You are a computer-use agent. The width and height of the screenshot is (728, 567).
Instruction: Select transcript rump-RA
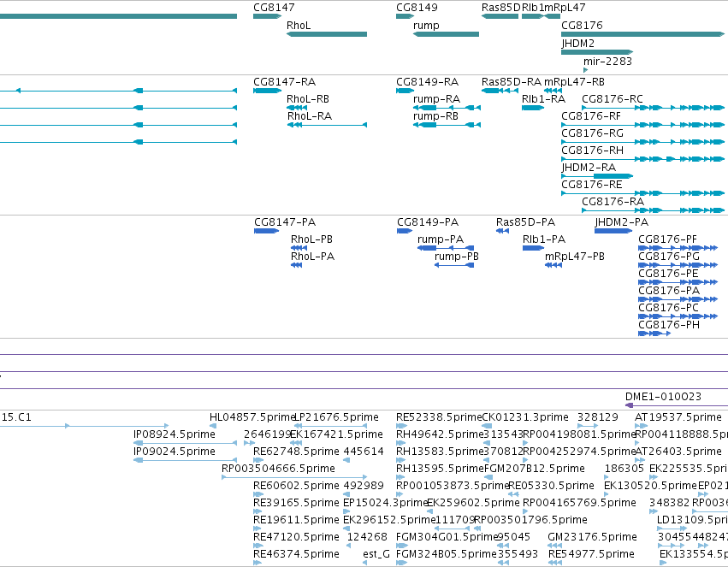pos(436,99)
